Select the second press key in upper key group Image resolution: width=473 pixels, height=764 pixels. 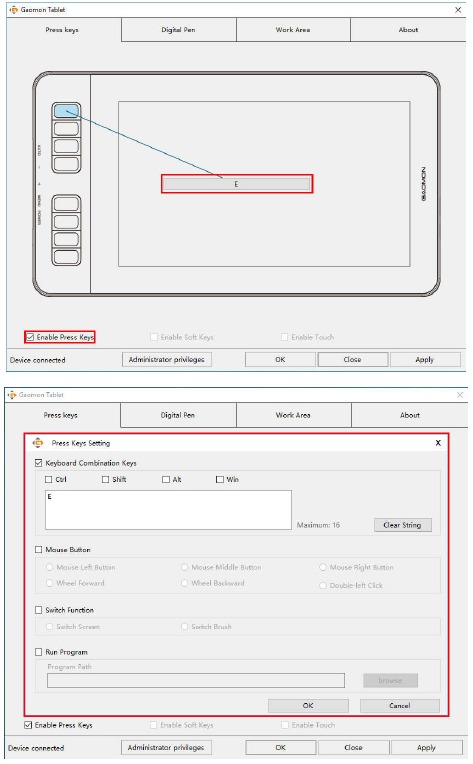66,129
